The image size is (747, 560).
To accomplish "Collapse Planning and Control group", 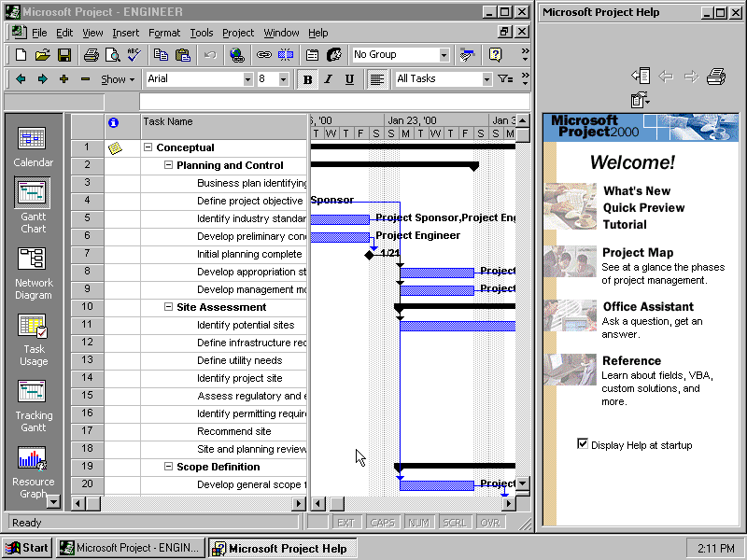I will pos(168,165).
